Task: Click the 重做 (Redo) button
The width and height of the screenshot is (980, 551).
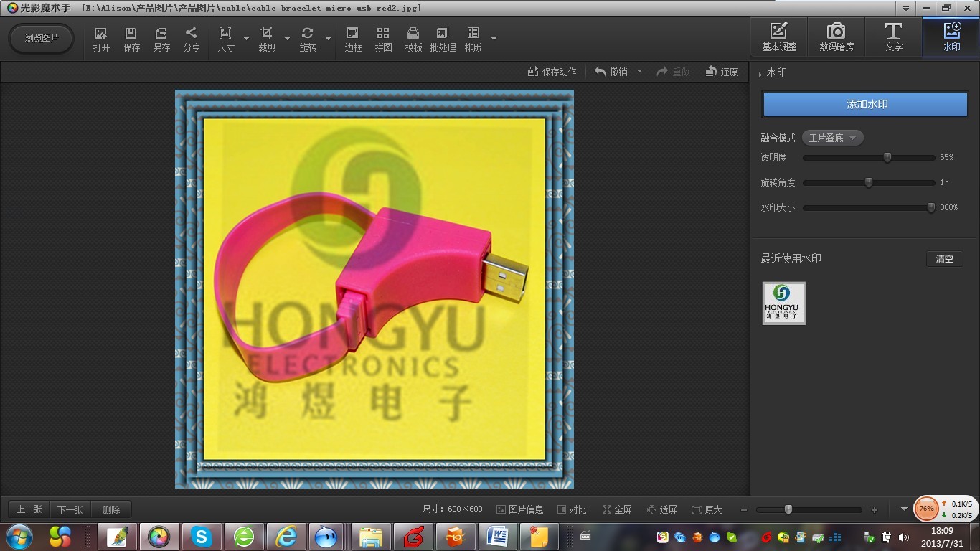Action: click(673, 72)
